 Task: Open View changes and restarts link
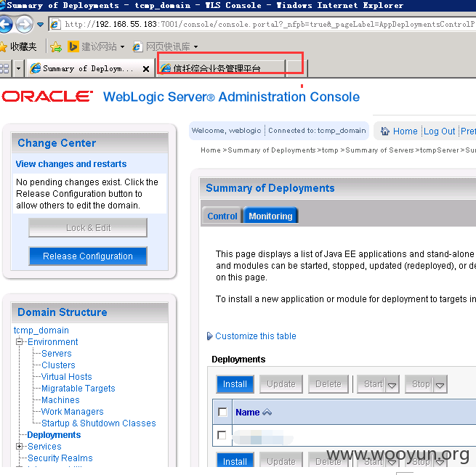pos(71,164)
